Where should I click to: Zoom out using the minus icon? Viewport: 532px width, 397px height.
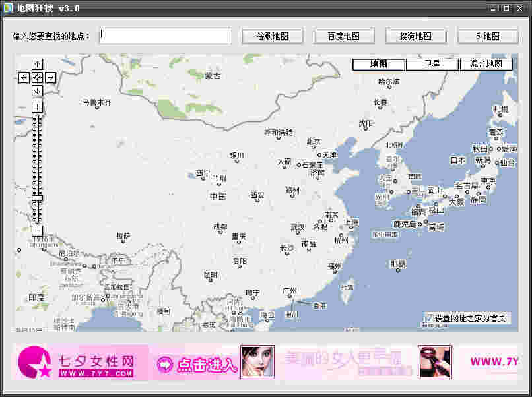tap(37, 230)
